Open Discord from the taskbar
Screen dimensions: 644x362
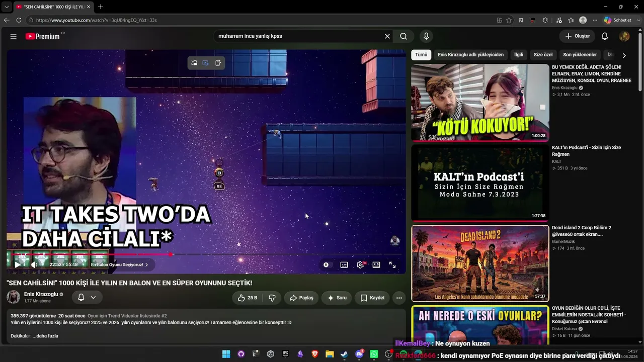pyautogui.click(x=359, y=354)
